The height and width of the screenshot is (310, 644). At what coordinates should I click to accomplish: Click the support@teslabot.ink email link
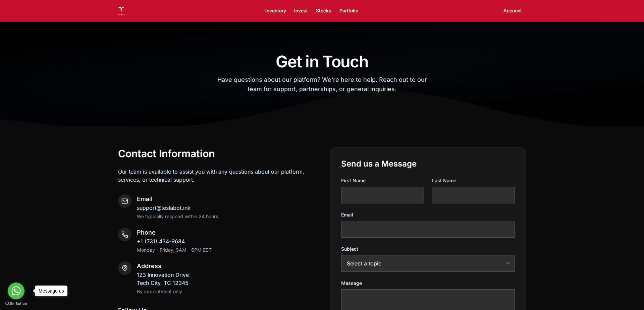tap(163, 208)
